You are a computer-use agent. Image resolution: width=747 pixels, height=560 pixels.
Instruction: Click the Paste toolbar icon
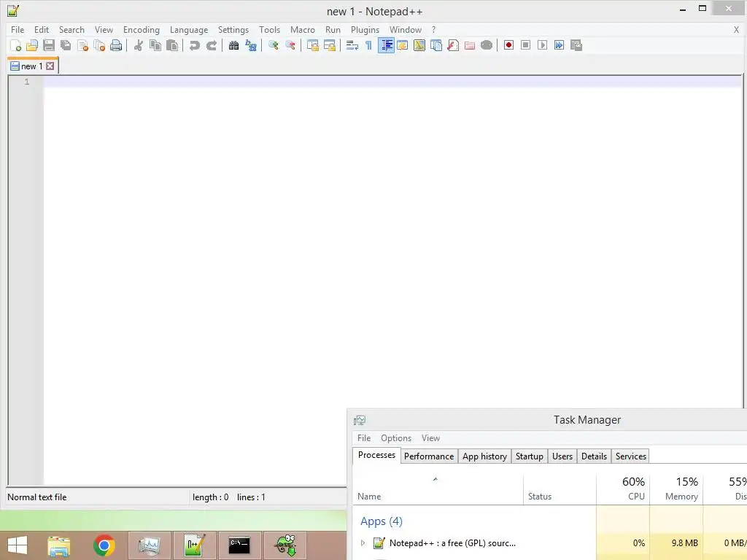tap(172, 45)
